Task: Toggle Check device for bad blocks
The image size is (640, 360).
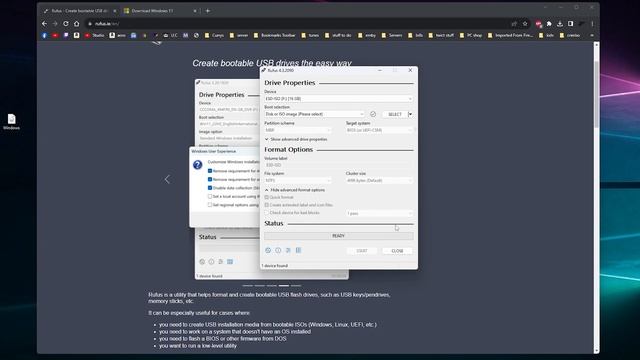Action: (x=267, y=213)
